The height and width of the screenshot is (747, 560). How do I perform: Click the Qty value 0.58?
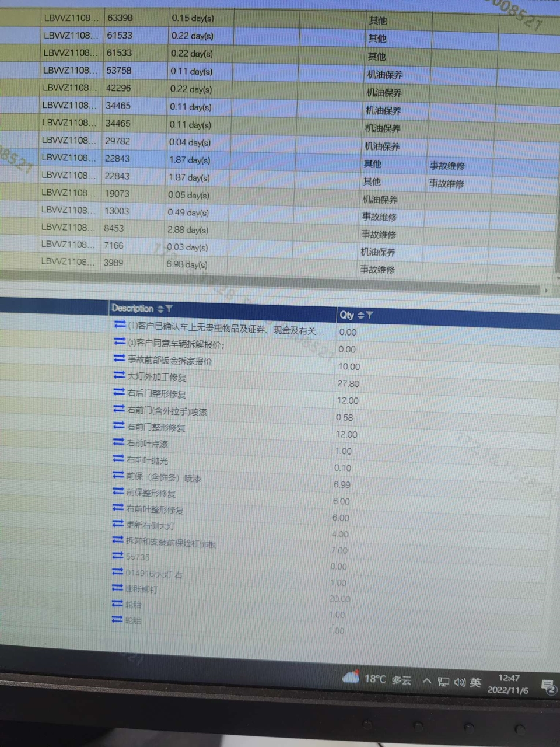[344, 417]
